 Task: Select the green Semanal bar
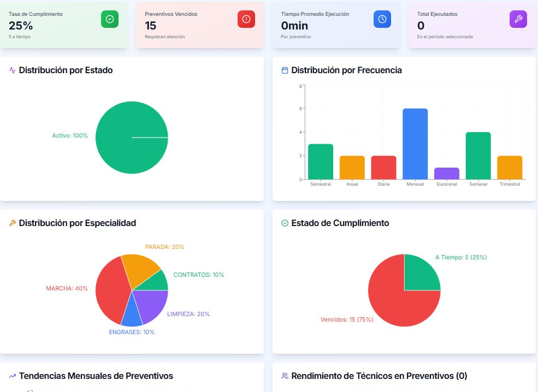[478, 156]
